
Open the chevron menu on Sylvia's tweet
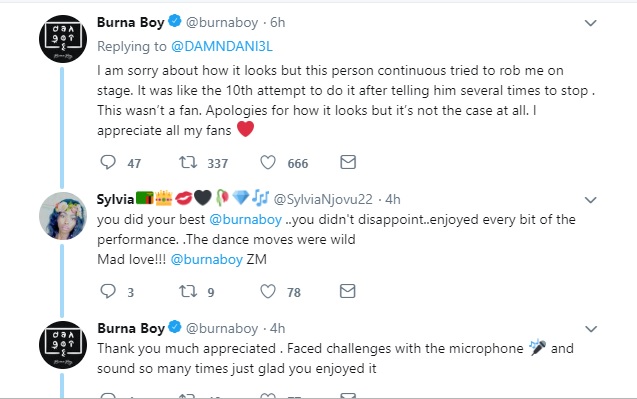(590, 200)
